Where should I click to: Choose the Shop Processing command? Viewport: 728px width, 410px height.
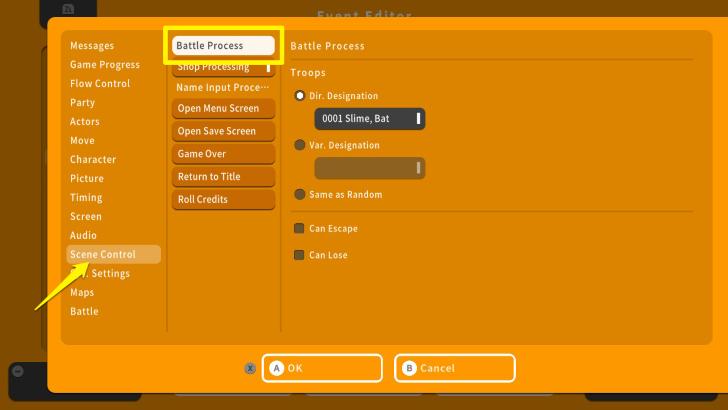pyautogui.click(x=223, y=67)
